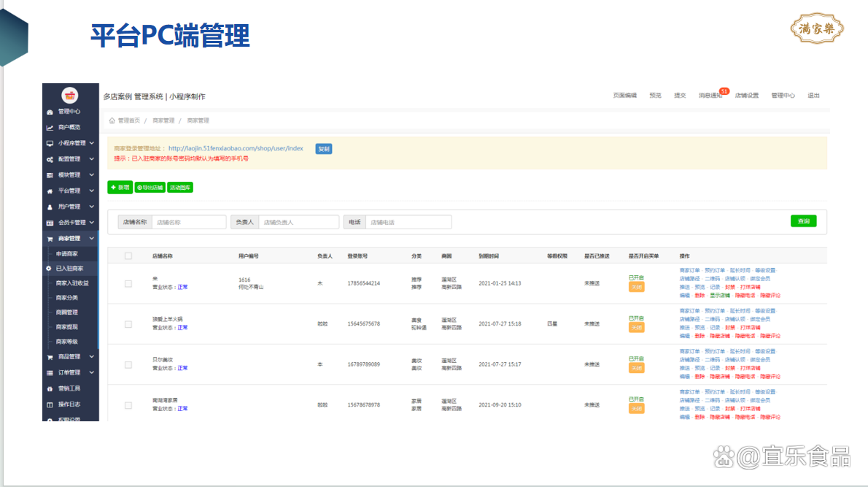This screenshot has height=487, width=868.
Task: Click the 操作日志 sidebar icon
Action: pos(50,404)
